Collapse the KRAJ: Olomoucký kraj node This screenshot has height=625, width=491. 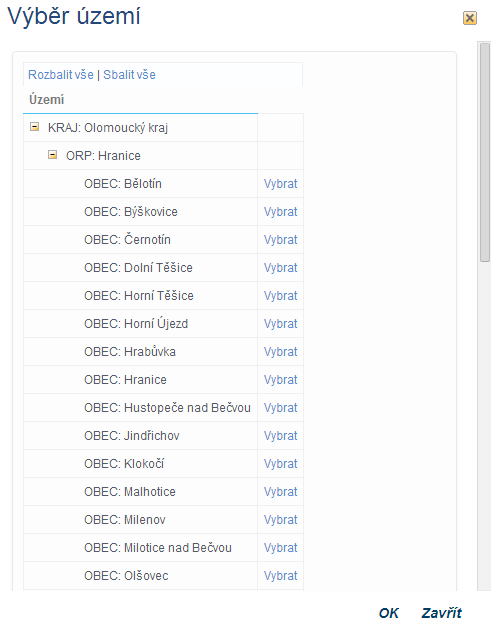35,127
